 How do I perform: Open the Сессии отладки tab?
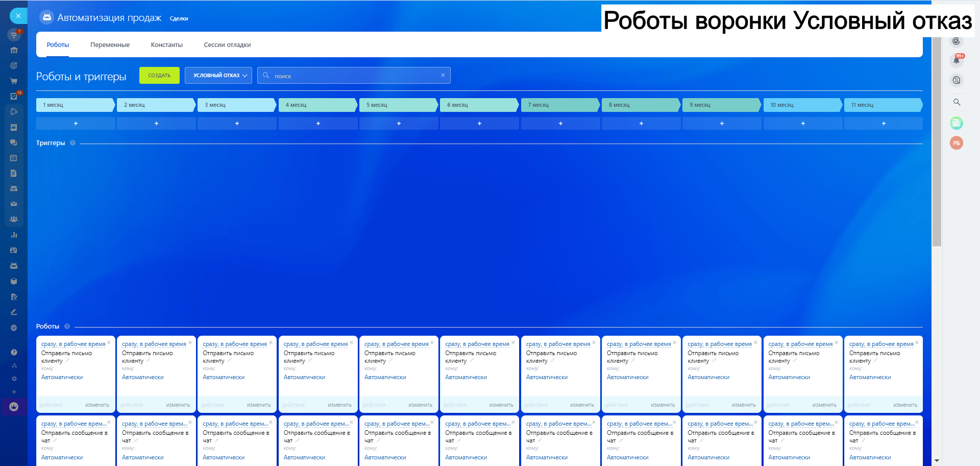227,45
